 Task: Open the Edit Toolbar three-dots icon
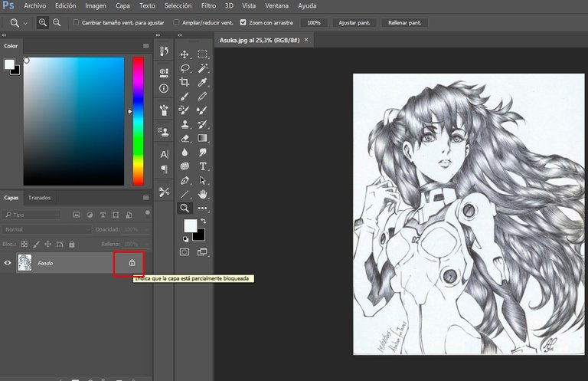(x=202, y=208)
